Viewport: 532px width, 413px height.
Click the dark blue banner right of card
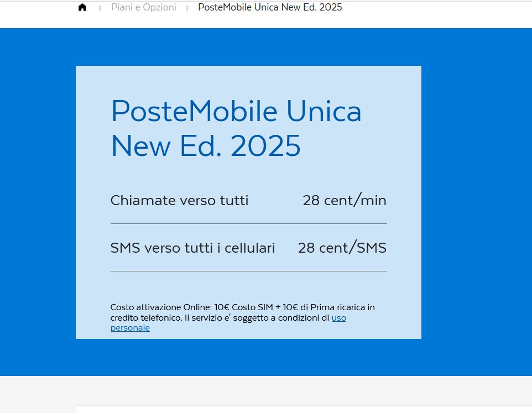click(x=476, y=202)
